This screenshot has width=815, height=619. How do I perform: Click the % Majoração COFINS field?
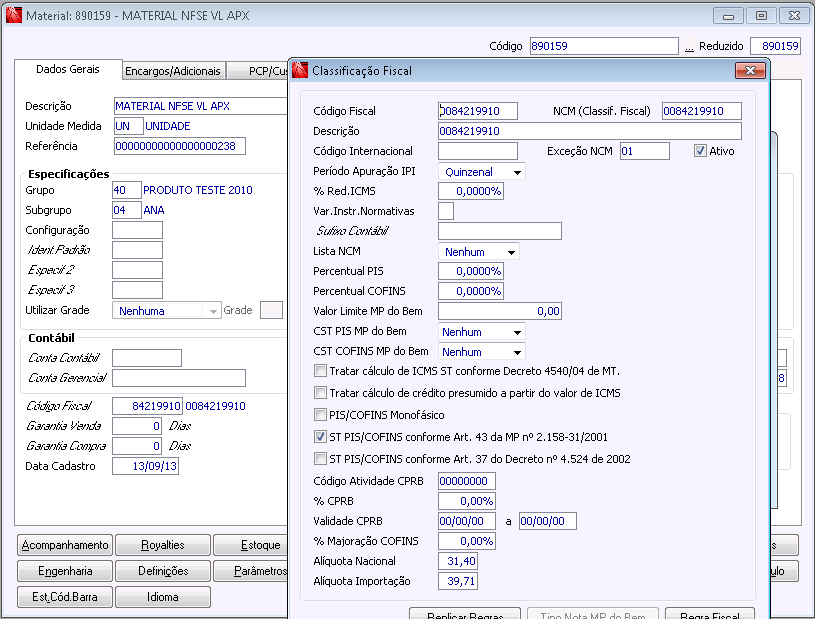[467, 541]
